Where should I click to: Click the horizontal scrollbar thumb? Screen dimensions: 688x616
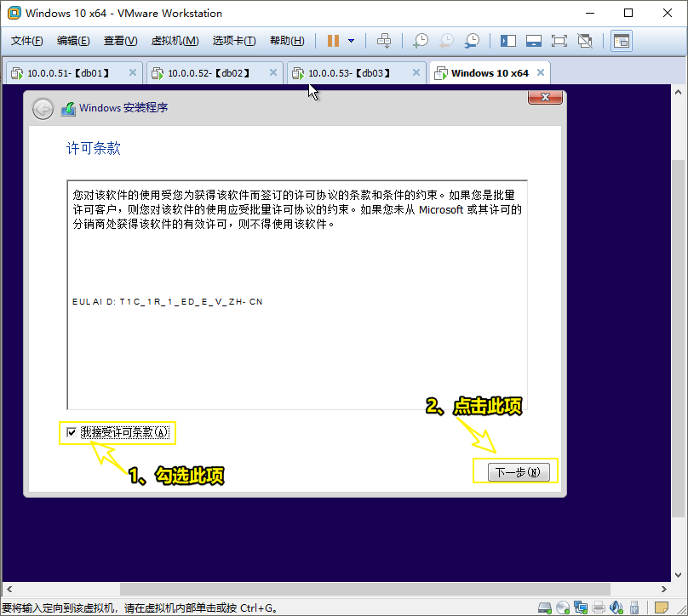click(365, 590)
